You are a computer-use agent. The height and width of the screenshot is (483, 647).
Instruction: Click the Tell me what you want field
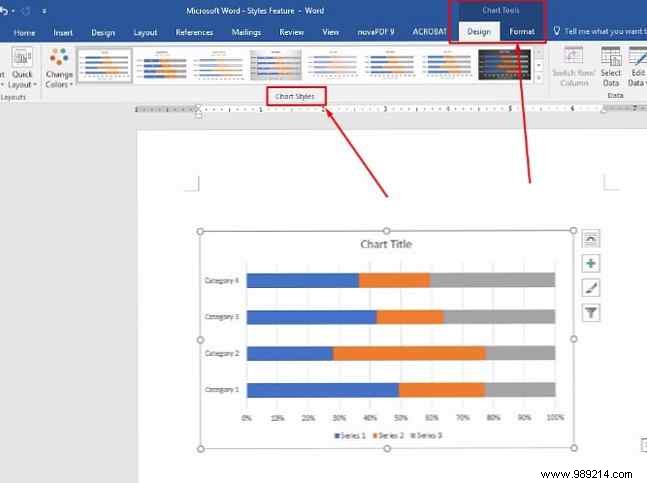click(601, 31)
